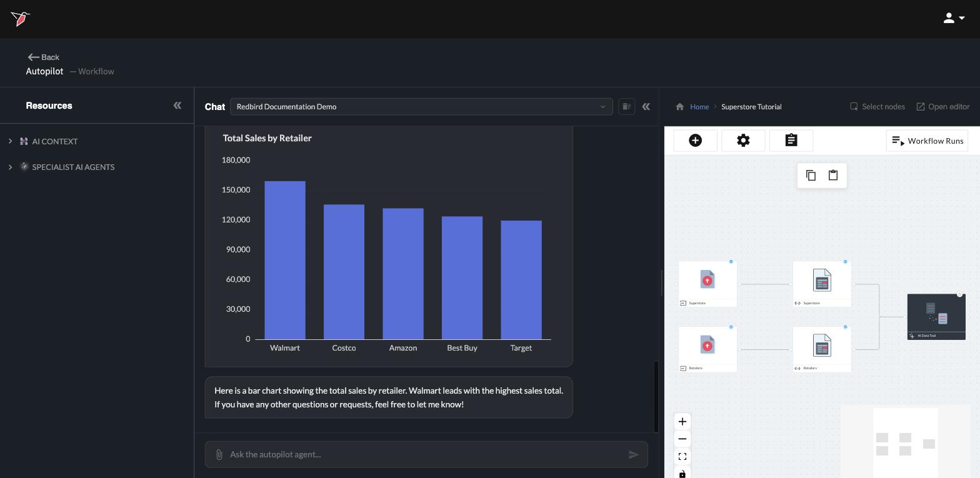The width and height of the screenshot is (980, 478).
Task: Select the Retailers dataset node
Action: tap(822, 349)
